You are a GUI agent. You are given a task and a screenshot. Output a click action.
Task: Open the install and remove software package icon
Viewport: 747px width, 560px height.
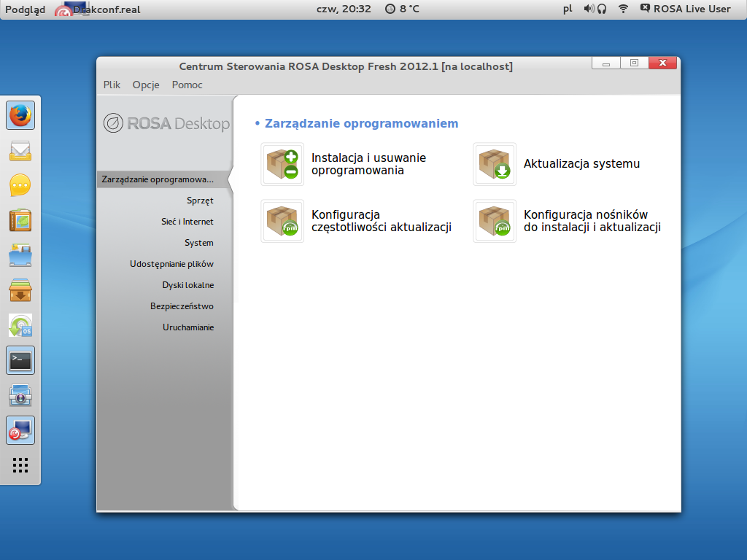click(282, 164)
